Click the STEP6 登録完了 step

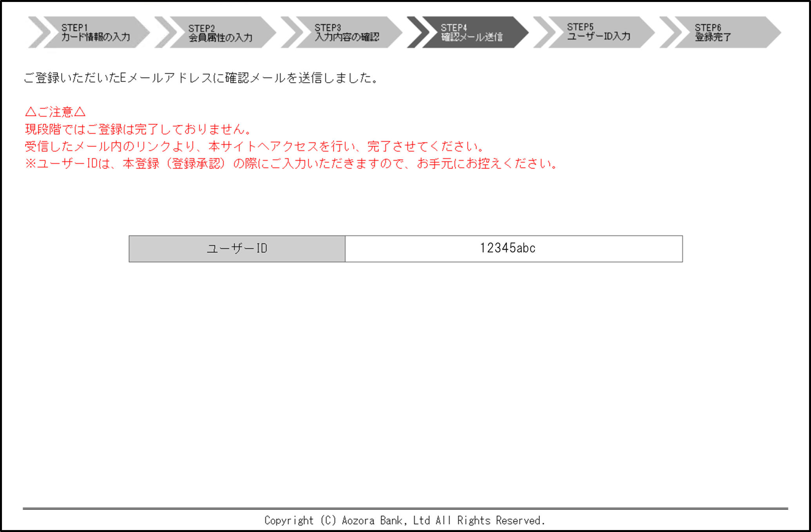click(x=713, y=32)
